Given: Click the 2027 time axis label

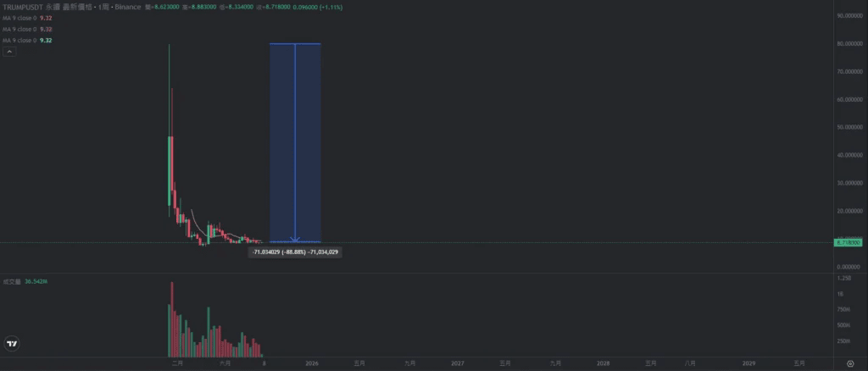Looking at the screenshot, I should pyautogui.click(x=457, y=363).
